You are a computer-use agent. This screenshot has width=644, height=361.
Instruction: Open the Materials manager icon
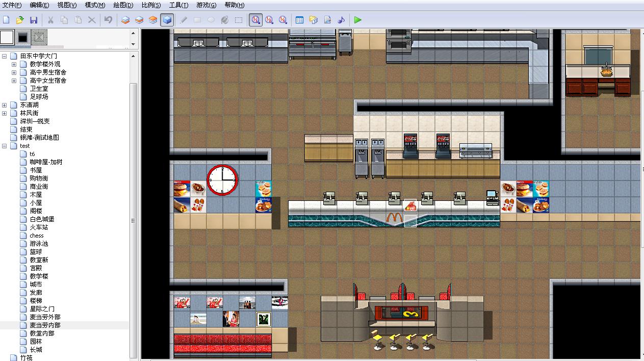coord(314,20)
